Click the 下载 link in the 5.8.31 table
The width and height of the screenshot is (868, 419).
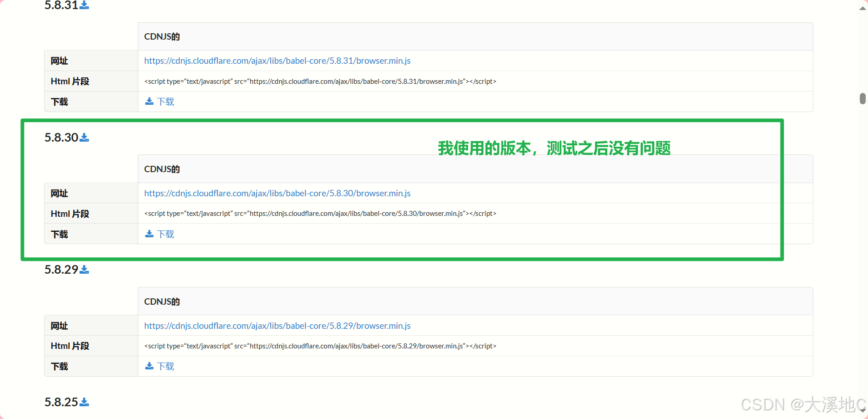click(x=166, y=101)
